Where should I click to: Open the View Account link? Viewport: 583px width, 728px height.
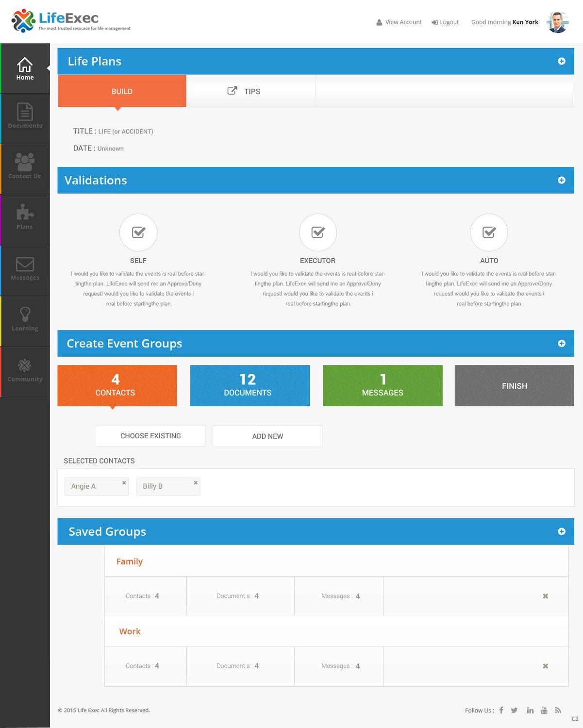coord(399,22)
